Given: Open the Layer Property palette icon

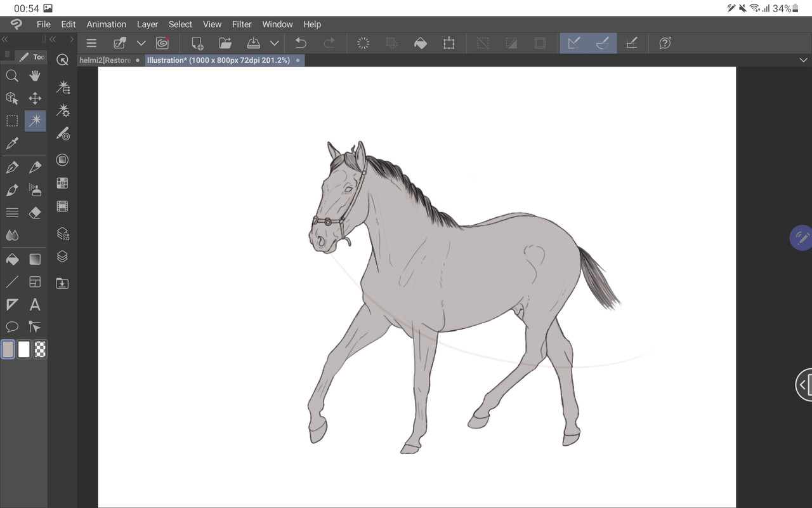Looking at the screenshot, I should coord(62,234).
